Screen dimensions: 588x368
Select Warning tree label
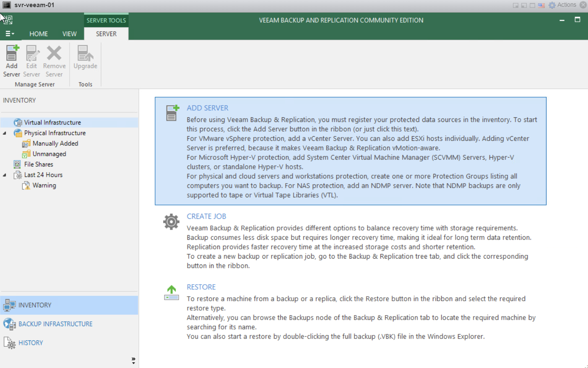point(44,185)
